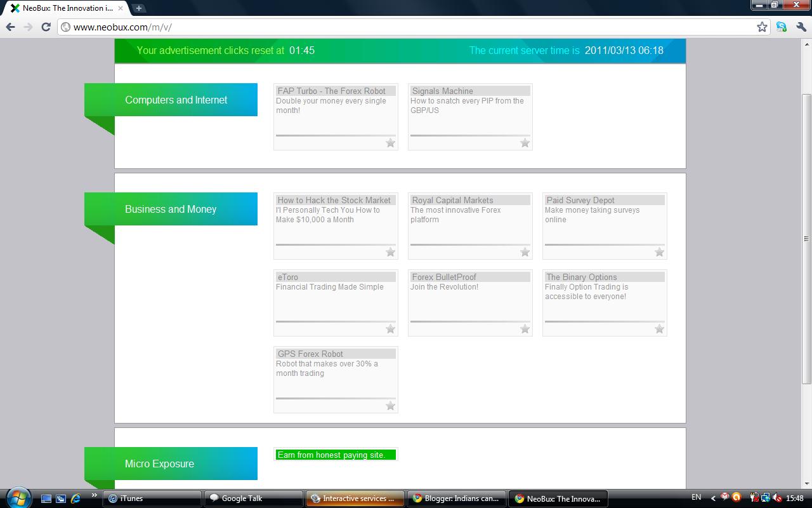Select the NeoBux browser tab
812x508 pixels.
click(x=67, y=8)
